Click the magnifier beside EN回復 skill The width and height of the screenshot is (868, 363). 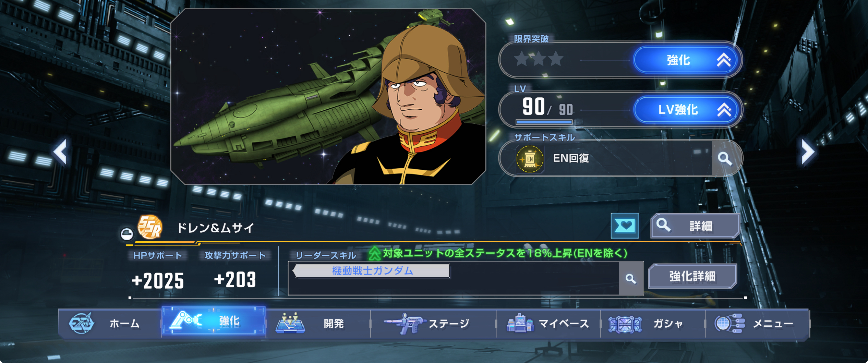coord(725,158)
